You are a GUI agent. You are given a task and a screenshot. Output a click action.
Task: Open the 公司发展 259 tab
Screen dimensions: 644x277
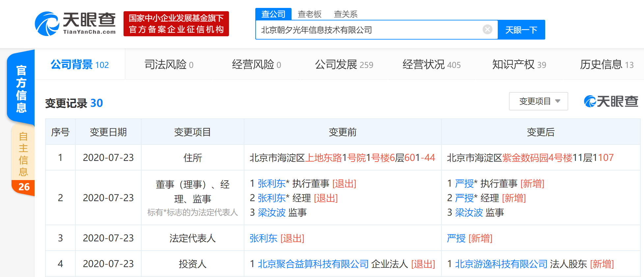point(344,65)
